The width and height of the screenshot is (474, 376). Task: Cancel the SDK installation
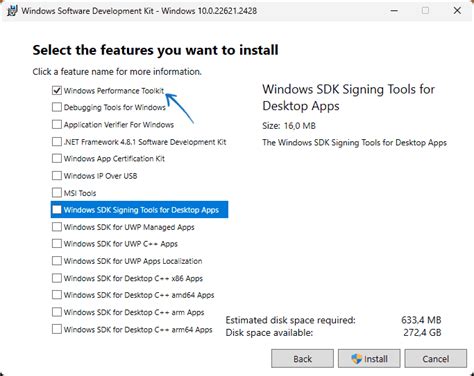[436, 359]
